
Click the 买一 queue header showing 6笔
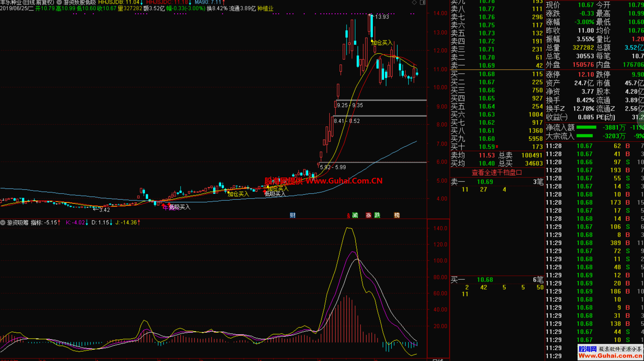click(497, 280)
